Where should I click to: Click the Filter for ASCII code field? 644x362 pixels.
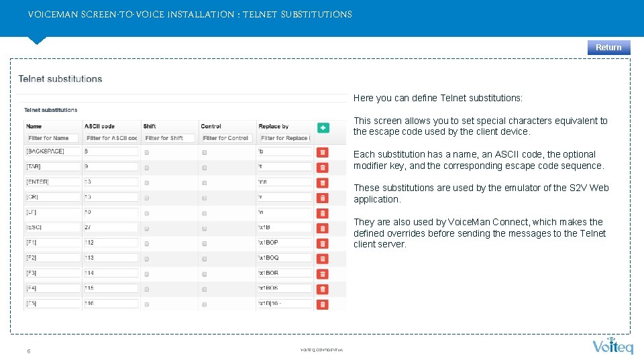coord(111,138)
